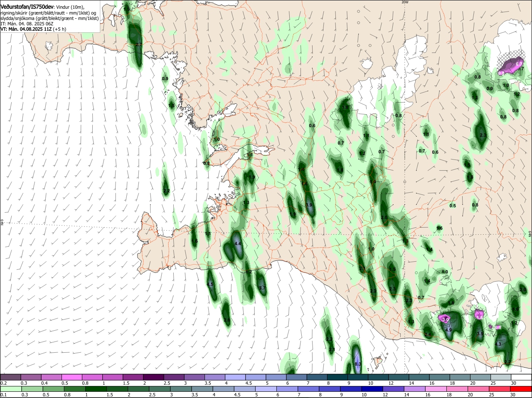Click the bright pink snow swatch labeled 0.5
Viewport: 532px width, 398px height.
point(71,377)
